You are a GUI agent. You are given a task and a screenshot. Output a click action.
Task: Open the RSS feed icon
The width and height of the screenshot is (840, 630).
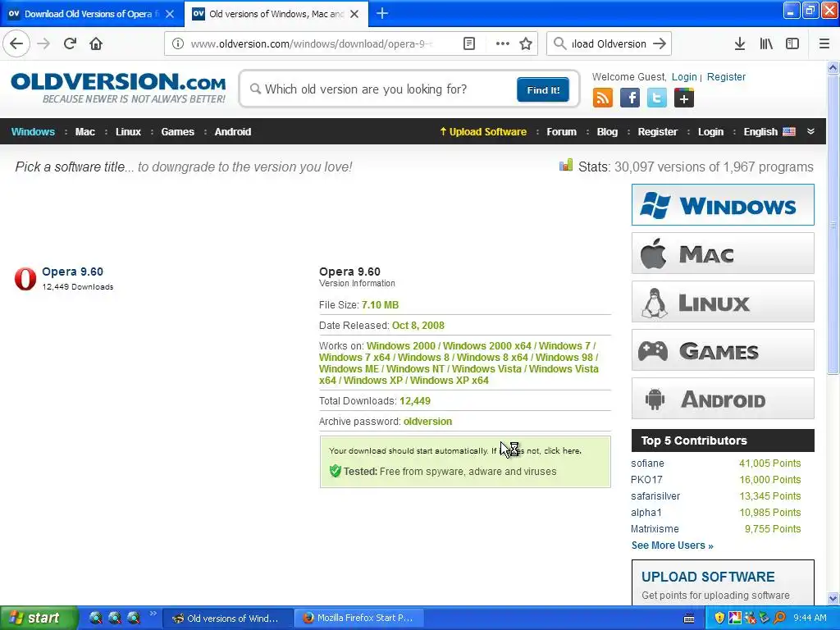[x=603, y=98]
